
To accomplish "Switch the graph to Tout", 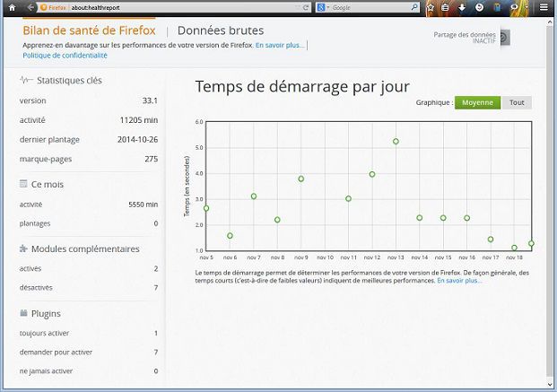I will [x=517, y=102].
